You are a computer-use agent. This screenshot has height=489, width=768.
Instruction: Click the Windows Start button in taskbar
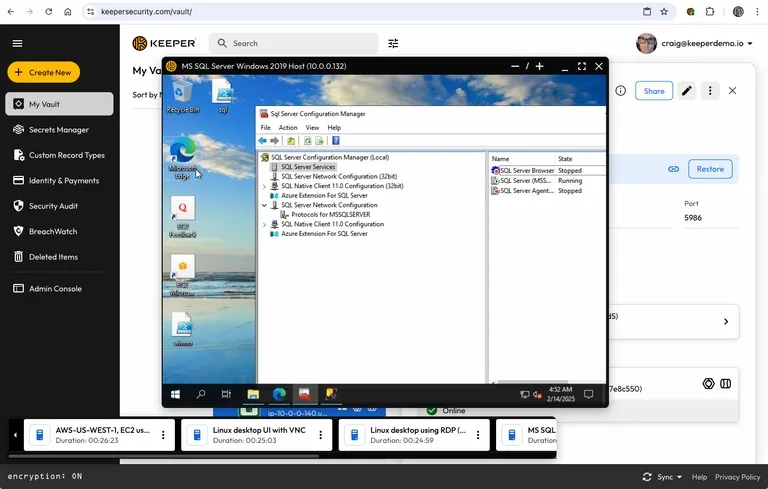click(x=174, y=394)
